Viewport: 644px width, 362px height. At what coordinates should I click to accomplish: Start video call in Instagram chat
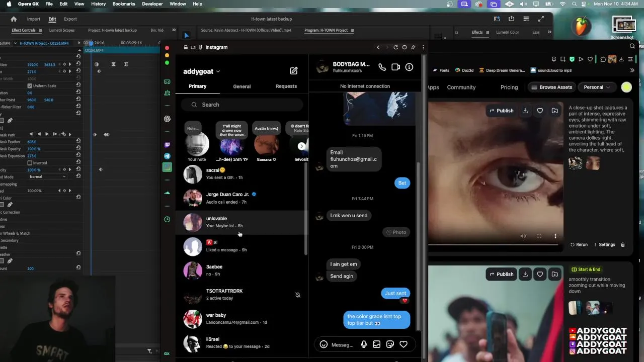pos(395,67)
